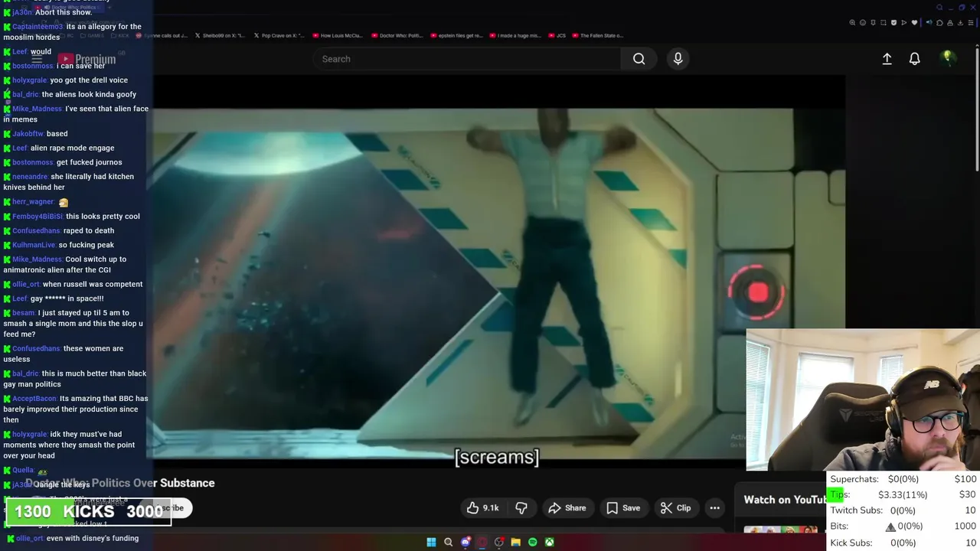This screenshot has width=980, height=551.
Task: Click the video title 'Politics Over Substance'
Action: (x=153, y=483)
